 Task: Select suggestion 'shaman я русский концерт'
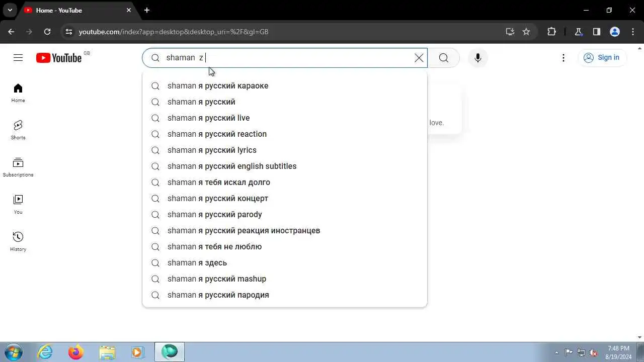(285, 198)
